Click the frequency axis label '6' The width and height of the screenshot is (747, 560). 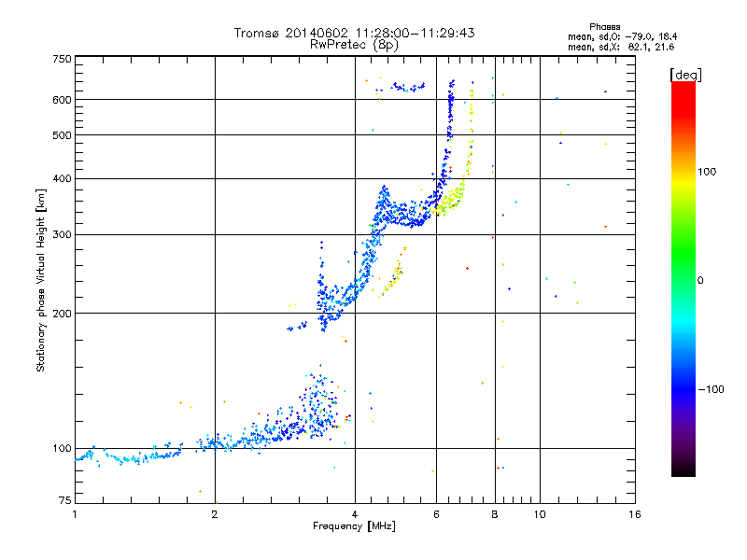436,514
